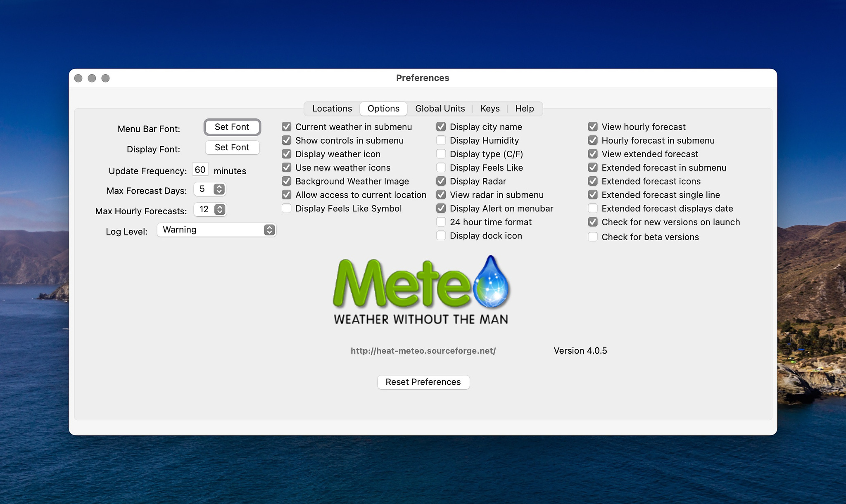Select the Options tab

click(x=383, y=109)
